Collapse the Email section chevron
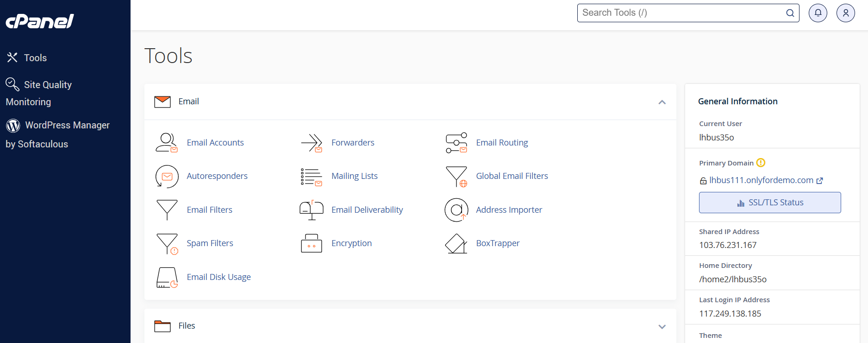The image size is (868, 343). click(x=662, y=102)
